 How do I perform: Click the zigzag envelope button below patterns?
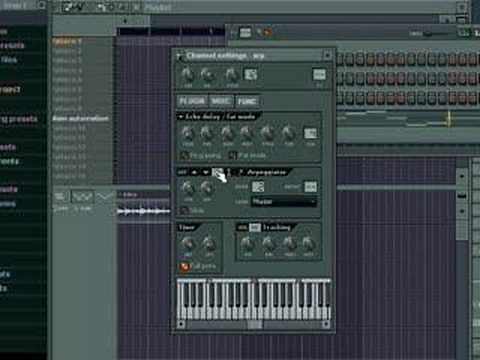[82, 197]
